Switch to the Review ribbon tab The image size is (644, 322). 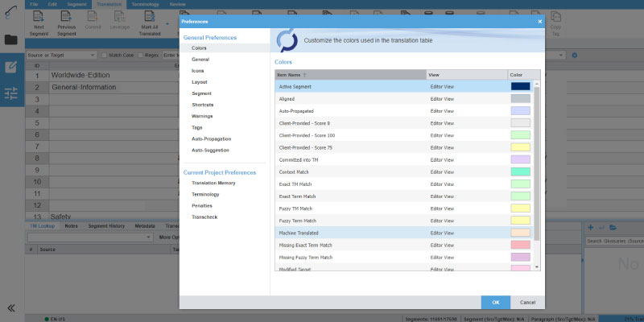pyautogui.click(x=177, y=5)
